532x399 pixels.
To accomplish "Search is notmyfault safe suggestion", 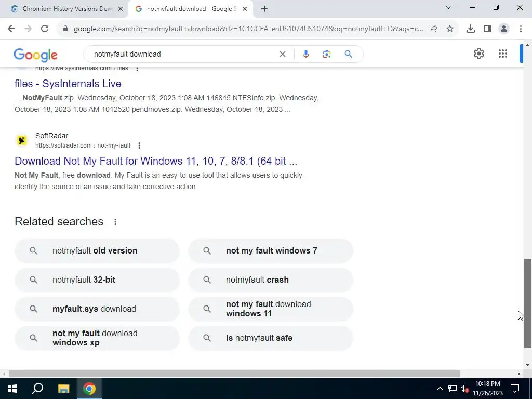I will pos(271,338).
